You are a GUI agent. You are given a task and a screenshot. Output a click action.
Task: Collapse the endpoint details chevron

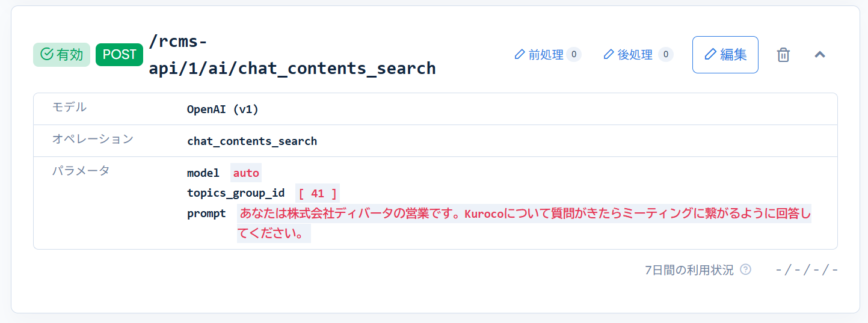(819, 55)
